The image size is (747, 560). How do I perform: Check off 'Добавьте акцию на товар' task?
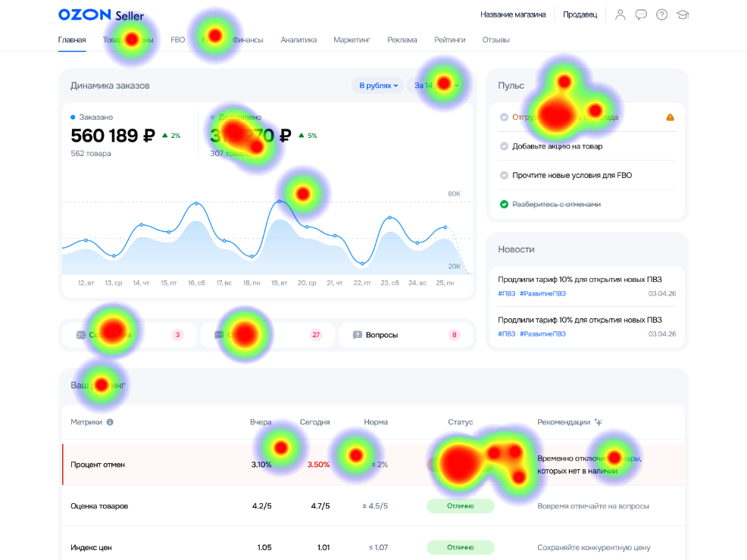505,146
